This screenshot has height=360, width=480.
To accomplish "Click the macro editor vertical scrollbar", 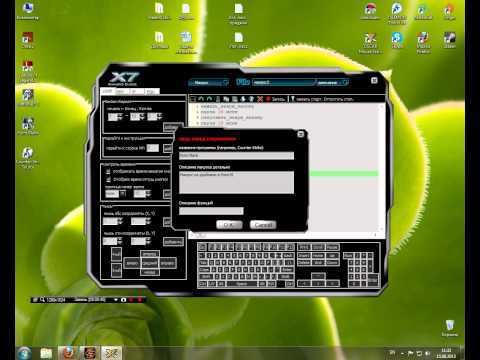I will [382, 167].
